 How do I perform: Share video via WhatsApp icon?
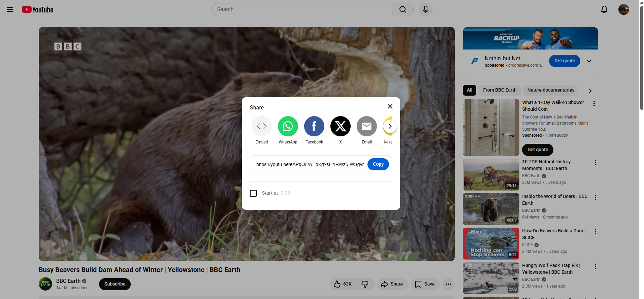point(288,127)
